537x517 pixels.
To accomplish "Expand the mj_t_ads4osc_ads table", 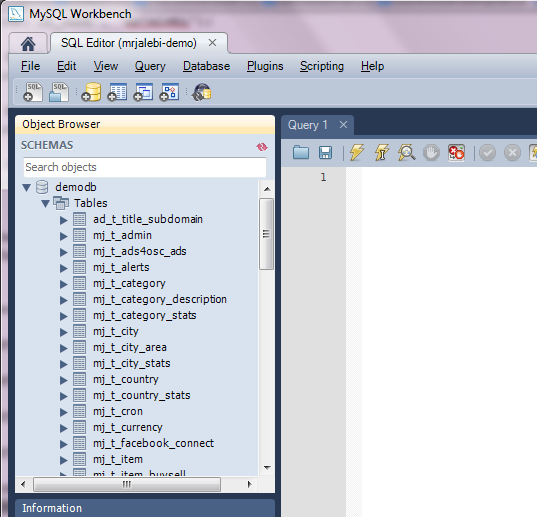I will click(x=64, y=252).
